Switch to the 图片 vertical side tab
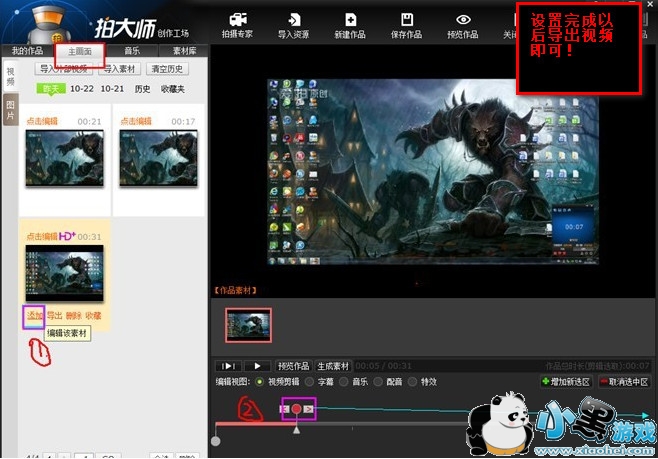658x459 pixels. click(10, 110)
